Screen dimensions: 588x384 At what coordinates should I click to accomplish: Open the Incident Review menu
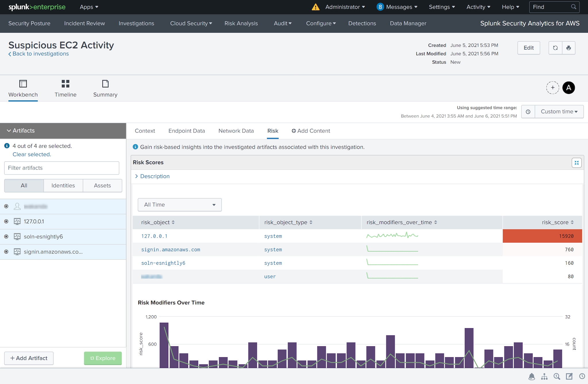84,23
